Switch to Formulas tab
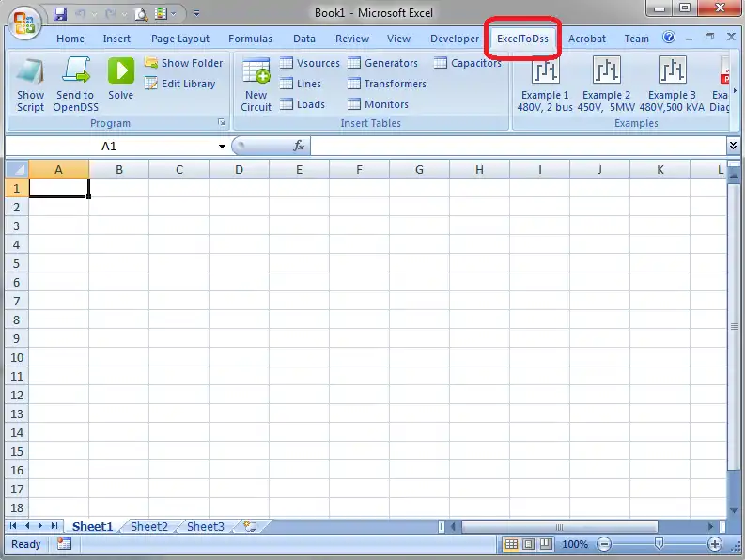Image resolution: width=745 pixels, height=560 pixels. 250,39
